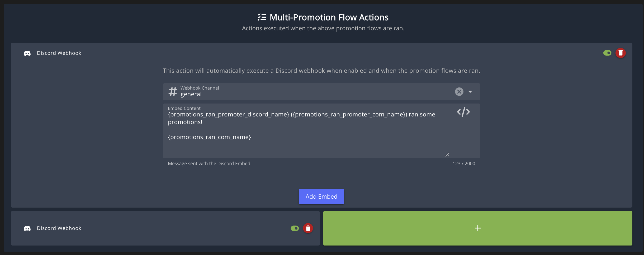Expand the collapsed Discord Webhook card label
The height and width of the screenshot is (255, 644).
coord(59,228)
